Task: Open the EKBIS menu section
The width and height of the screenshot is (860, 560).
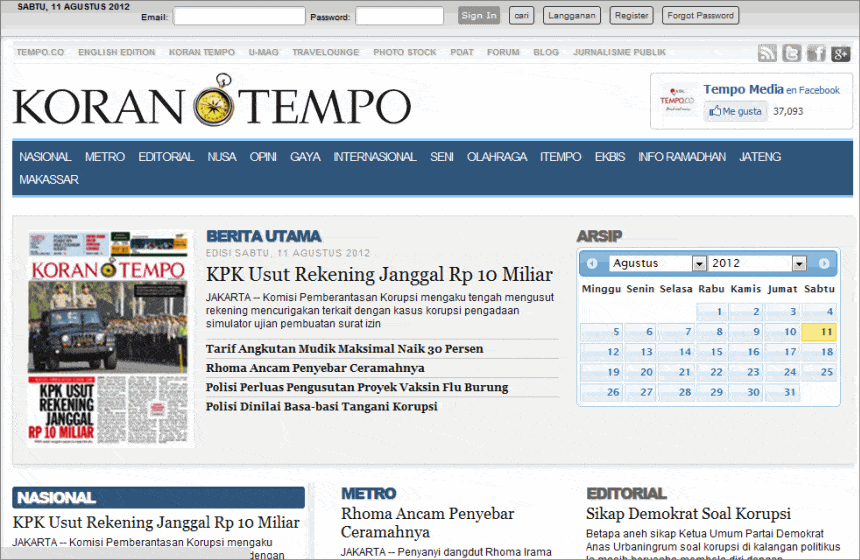Action: [610, 157]
